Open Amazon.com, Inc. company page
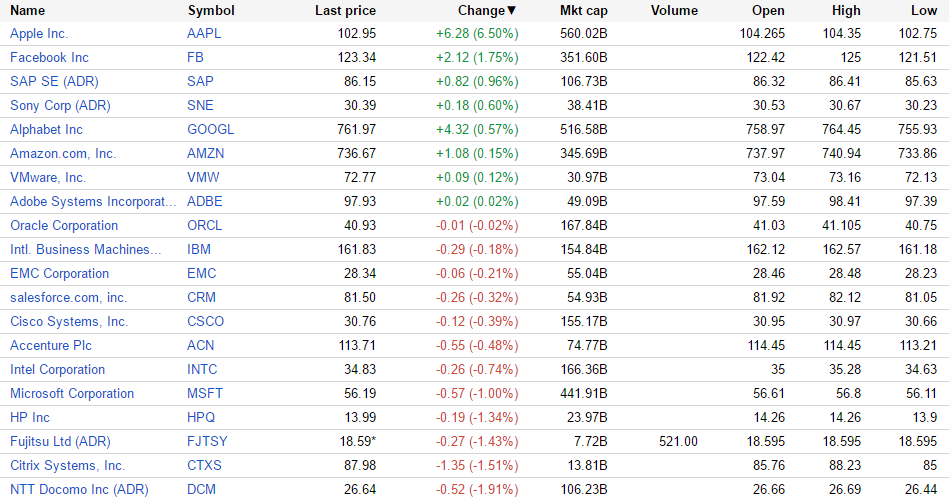 (x=63, y=153)
